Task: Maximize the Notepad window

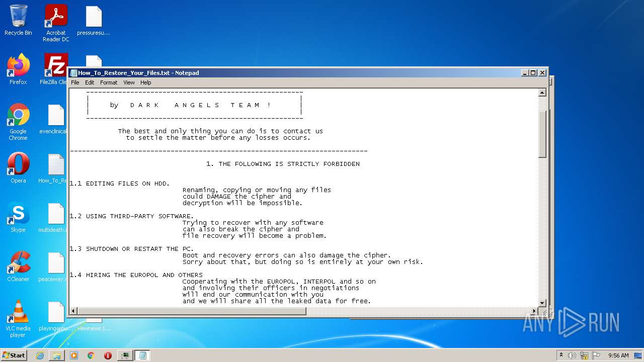Action: pos(533,73)
